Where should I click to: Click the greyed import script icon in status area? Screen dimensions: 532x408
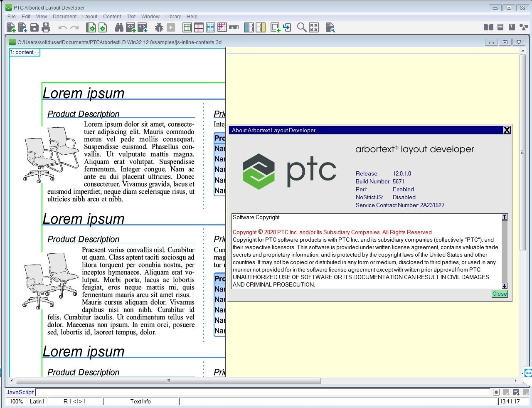click(506, 392)
